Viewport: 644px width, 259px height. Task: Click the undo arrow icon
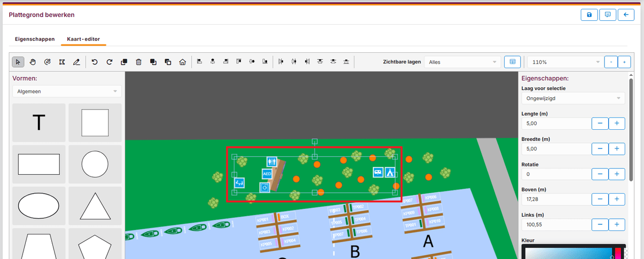coord(95,62)
